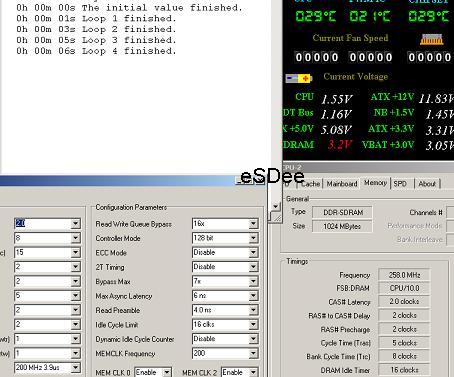Open the MEM CLK 0 Enable dropdown

tap(167, 372)
